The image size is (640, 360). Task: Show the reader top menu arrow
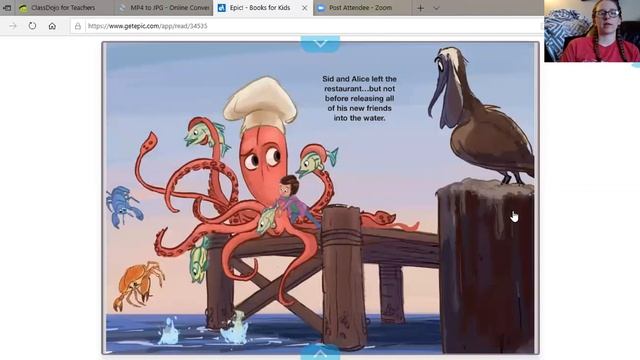pyautogui.click(x=320, y=43)
